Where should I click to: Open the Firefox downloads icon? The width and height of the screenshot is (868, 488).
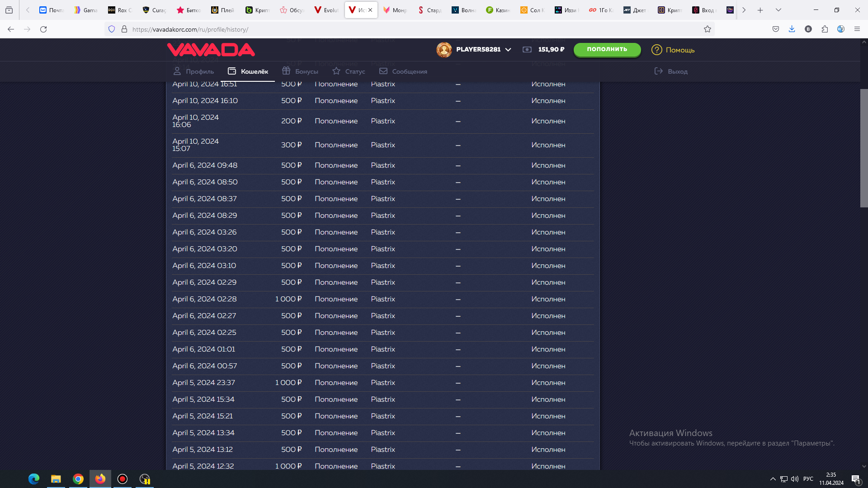coord(792,29)
